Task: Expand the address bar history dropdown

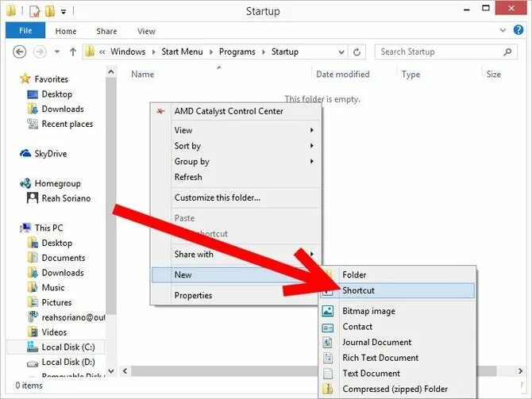Action: 341,52
